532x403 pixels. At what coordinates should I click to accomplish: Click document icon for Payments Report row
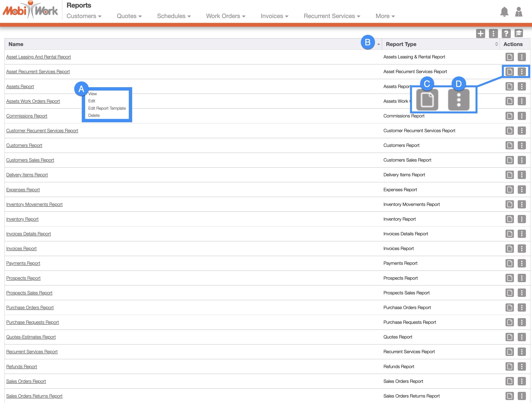(509, 263)
